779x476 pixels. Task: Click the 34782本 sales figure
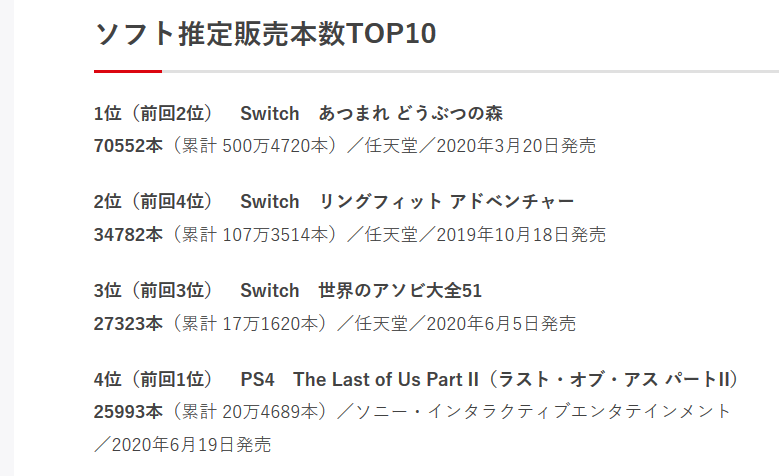tap(128, 235)
